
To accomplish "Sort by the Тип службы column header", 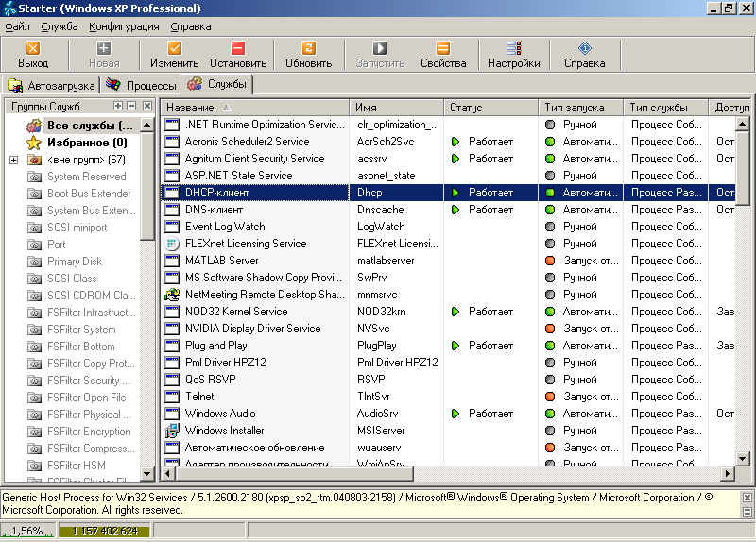I will point(666,108).
